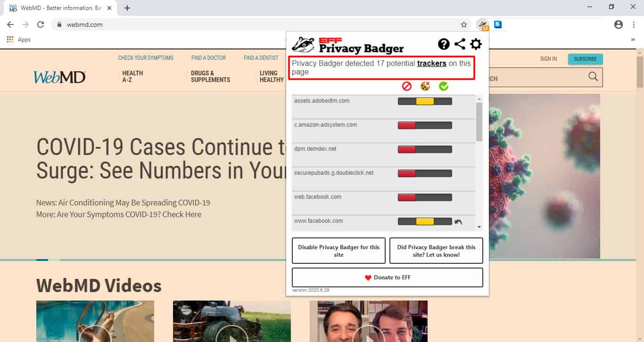
Task: Open Privacy Badger help question-mark icon
Action: (x=444, y=44)
